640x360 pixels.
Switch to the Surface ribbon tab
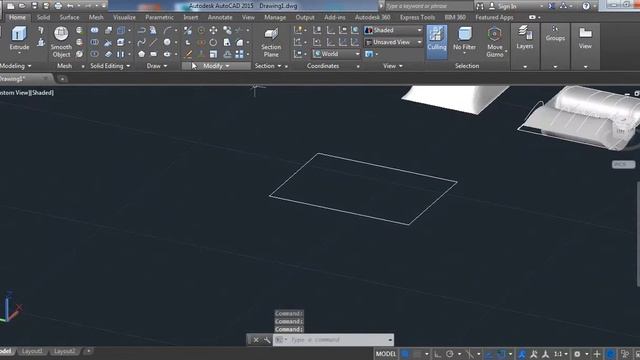tap(69, 18)
